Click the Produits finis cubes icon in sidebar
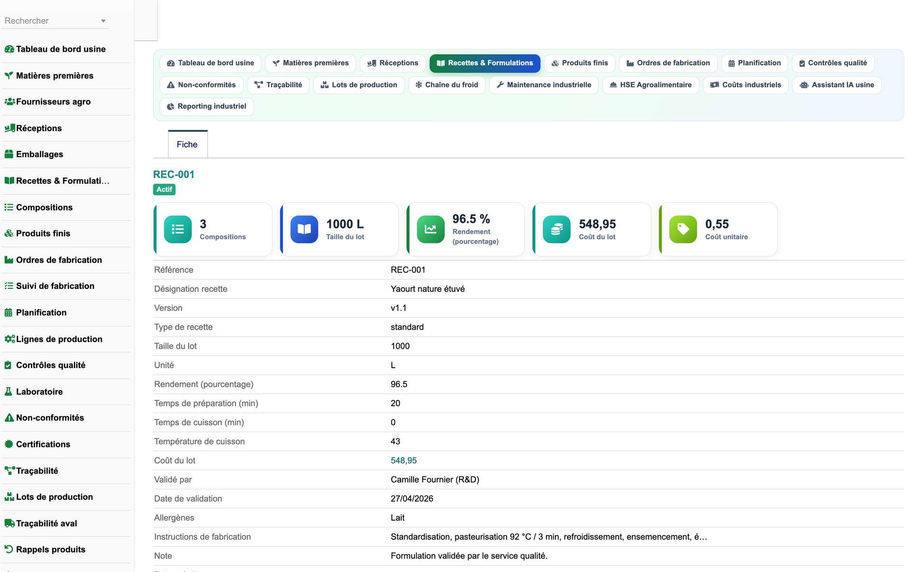 point(9,233)
